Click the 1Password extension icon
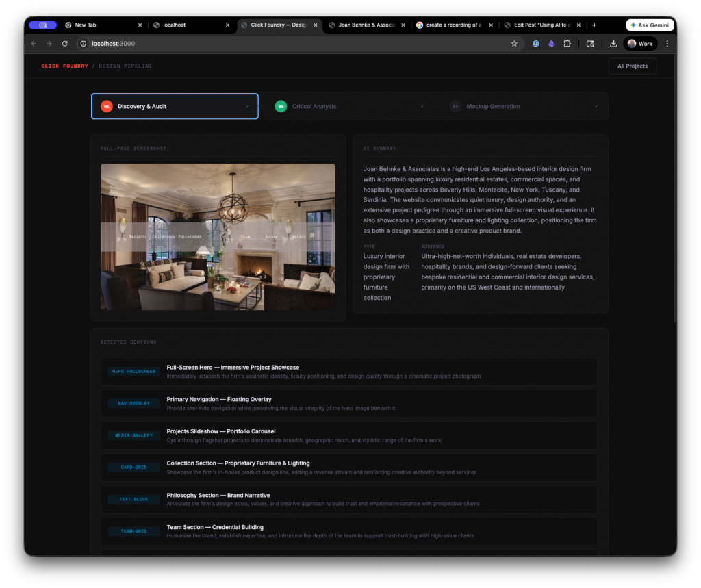701x588 pixels. (535, 44)
